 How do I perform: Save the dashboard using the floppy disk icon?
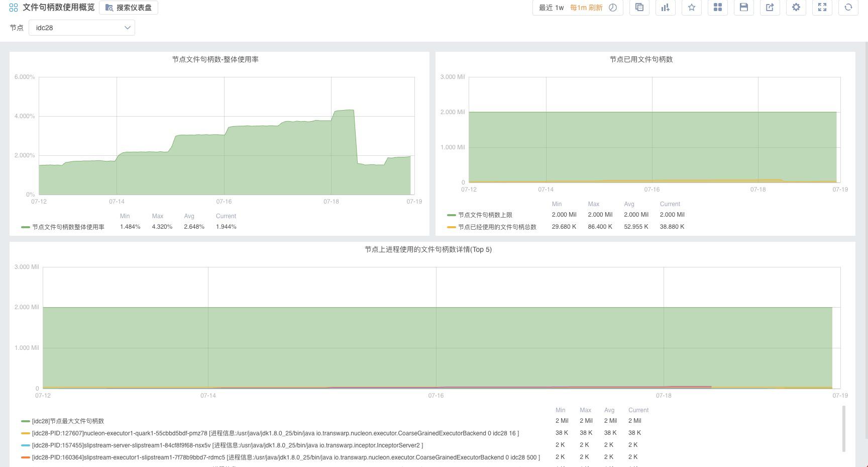tap(744, 7)
